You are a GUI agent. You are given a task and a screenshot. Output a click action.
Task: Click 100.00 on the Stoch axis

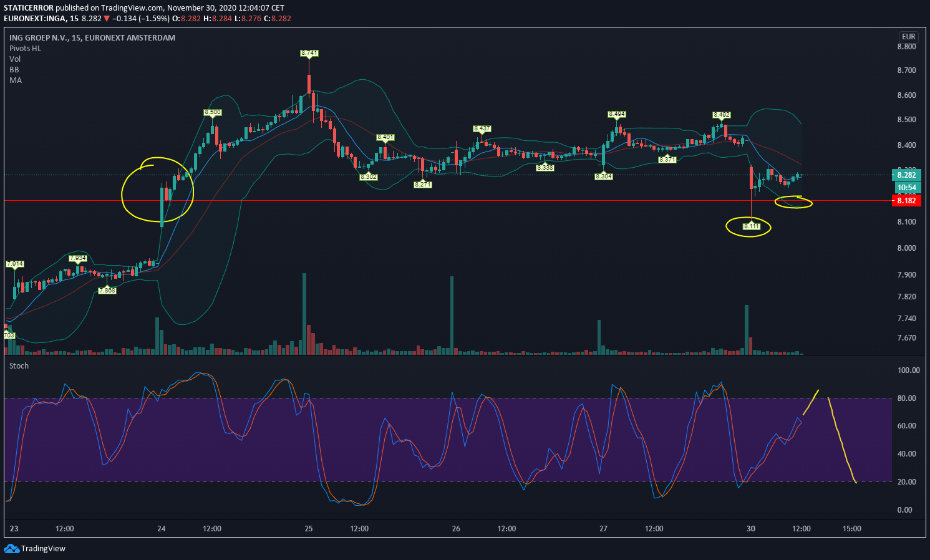pos(908,370)
